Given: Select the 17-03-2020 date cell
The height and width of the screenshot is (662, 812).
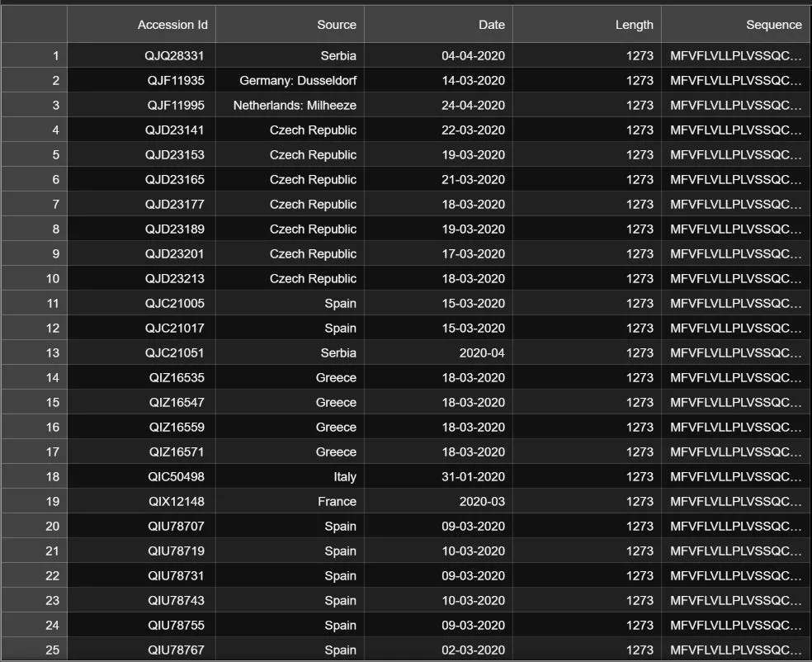Looking at the screenshot, I should 439,253.
